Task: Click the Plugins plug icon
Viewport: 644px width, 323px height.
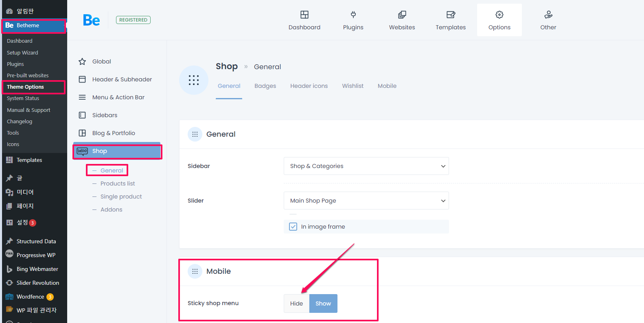Action: click(353, 15)
